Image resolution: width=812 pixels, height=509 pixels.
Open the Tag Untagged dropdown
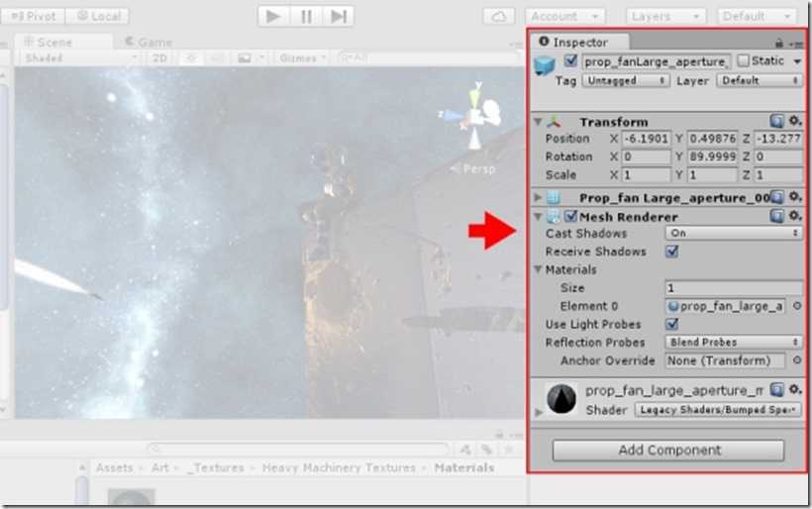coord(626,81)
